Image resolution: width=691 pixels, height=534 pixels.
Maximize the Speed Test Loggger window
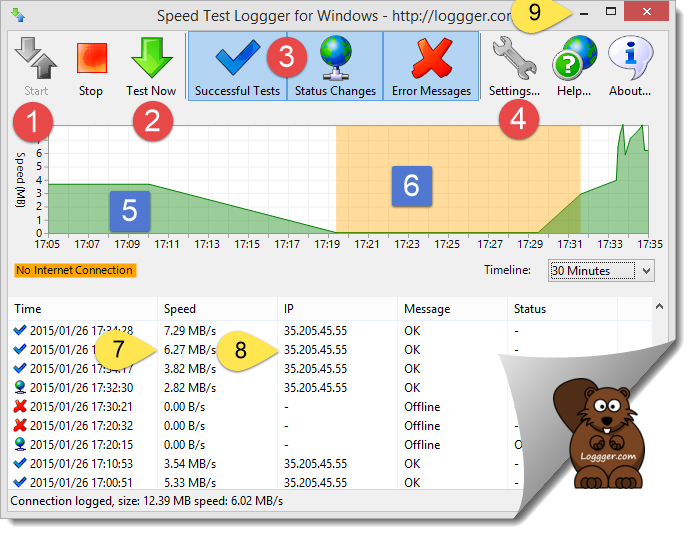coord(611,12)
